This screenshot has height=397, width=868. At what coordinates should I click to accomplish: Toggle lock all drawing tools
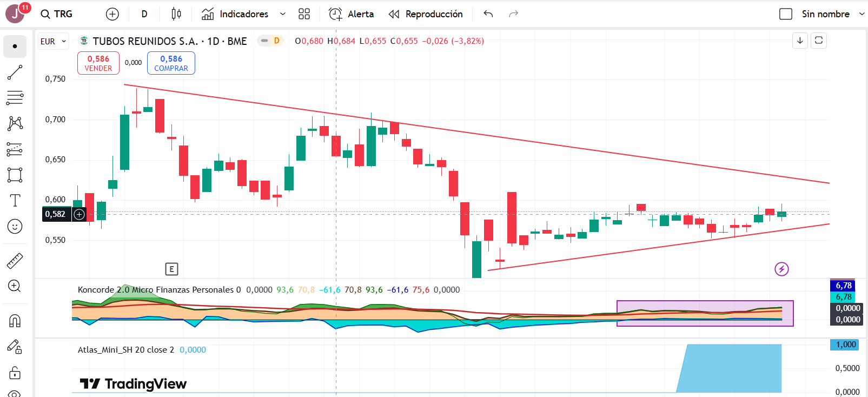[x=15, y=373]
